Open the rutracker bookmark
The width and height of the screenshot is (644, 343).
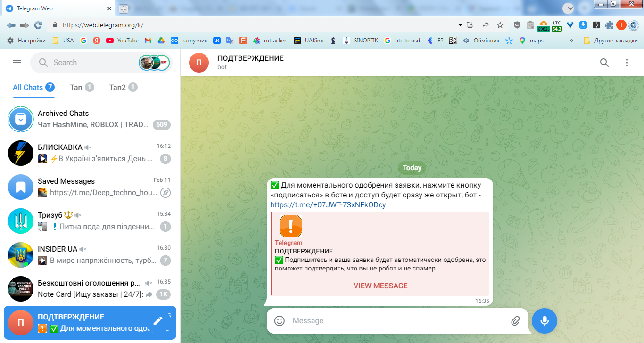[270, 41]
